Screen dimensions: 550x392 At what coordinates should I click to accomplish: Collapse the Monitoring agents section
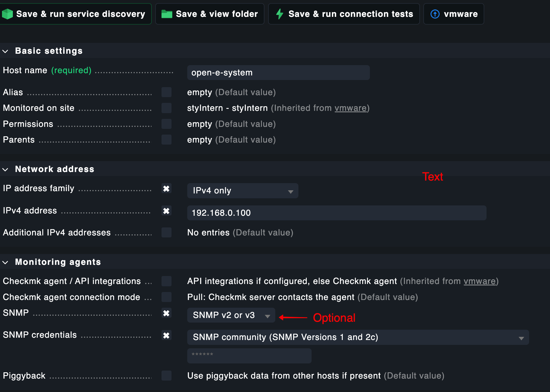(x=5, y=262)
